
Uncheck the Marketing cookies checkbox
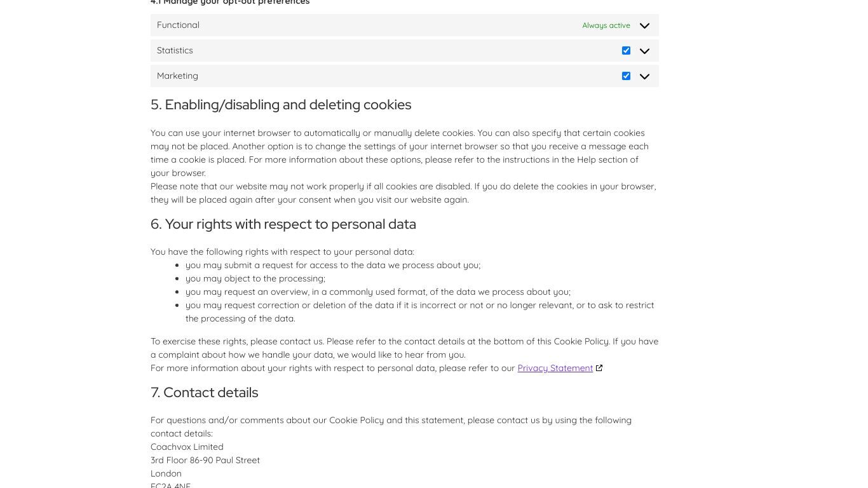[x=626, y=76]
